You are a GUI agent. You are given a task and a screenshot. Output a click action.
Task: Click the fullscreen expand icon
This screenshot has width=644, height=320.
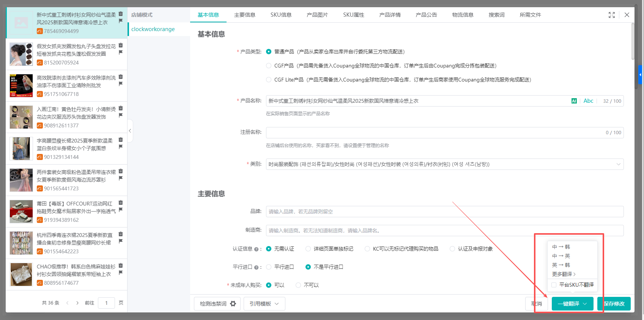click(611, 15)
